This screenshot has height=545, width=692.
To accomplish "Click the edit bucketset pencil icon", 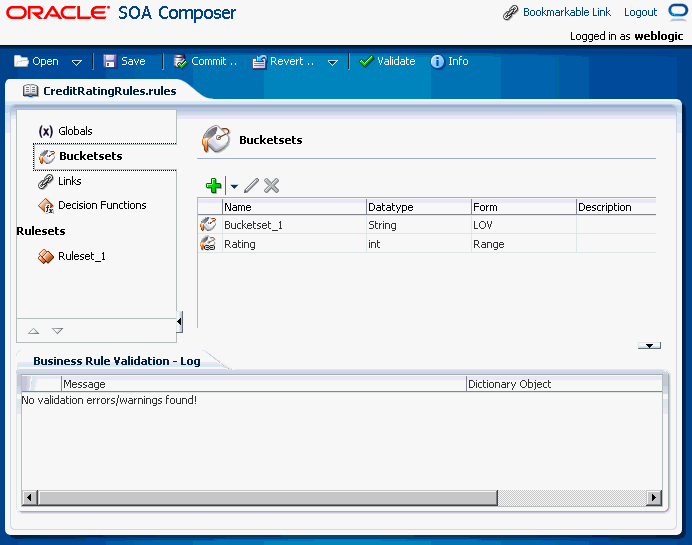I will (x=251, y=186).
